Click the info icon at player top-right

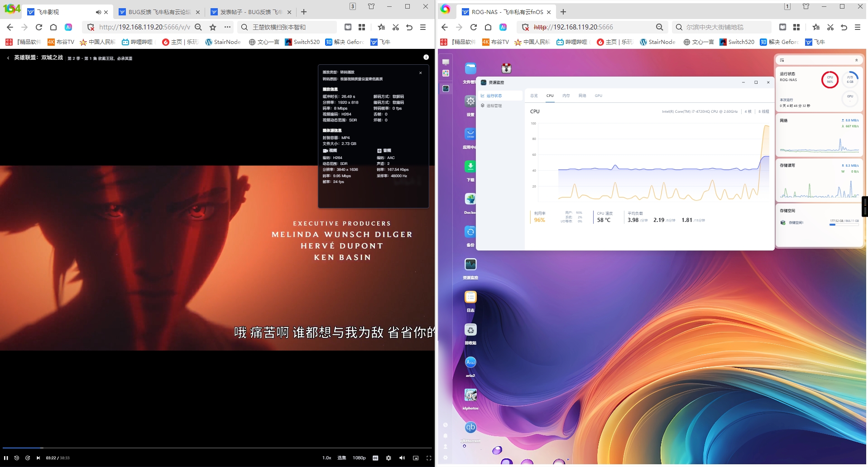pyautogui.click(x=426, y=57)
